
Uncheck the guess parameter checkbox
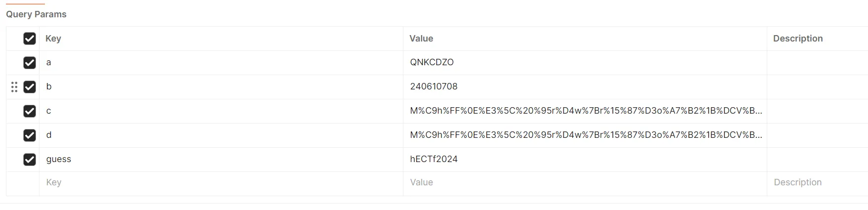[x=30, y=160]
